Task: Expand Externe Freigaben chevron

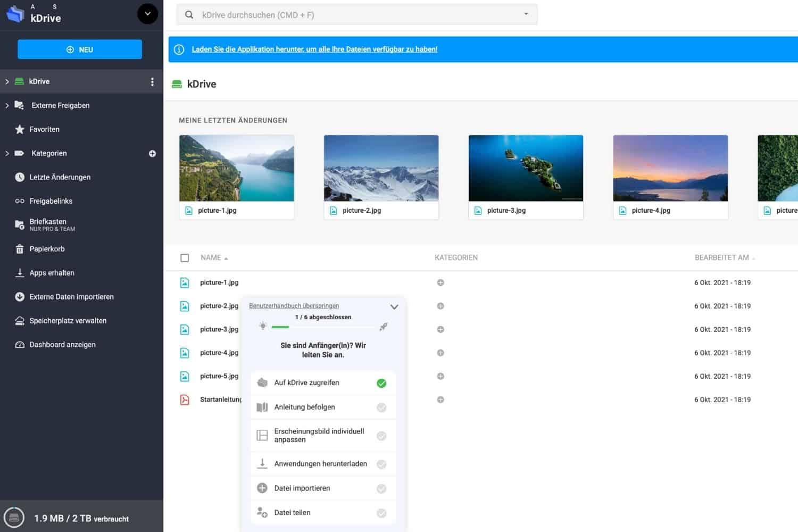Action: click(7, 105)
